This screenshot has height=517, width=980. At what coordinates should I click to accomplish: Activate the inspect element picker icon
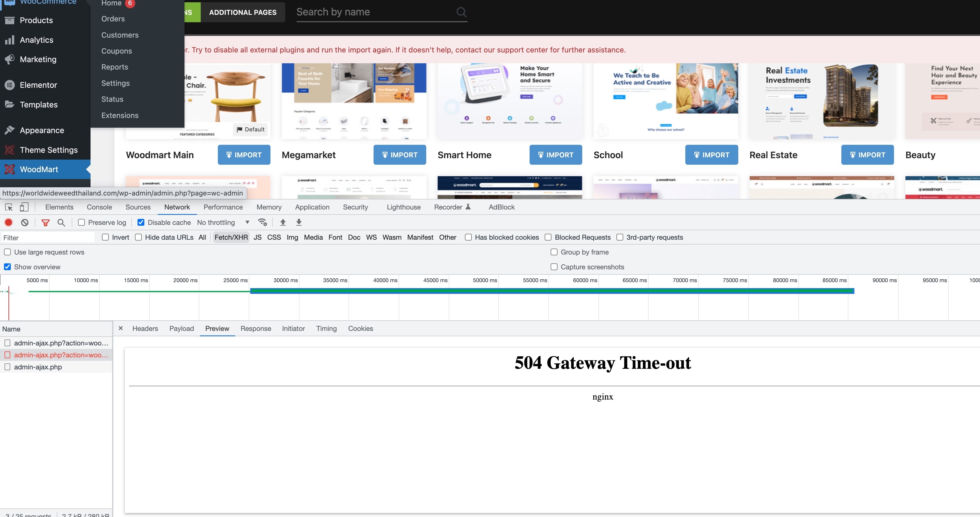coord(9,207)
